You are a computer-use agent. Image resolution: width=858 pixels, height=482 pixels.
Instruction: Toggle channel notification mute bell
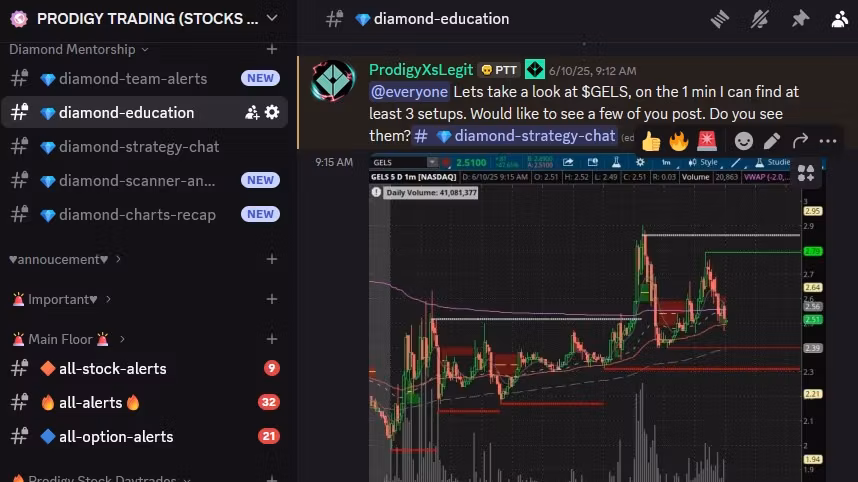(x=760, y=19)
